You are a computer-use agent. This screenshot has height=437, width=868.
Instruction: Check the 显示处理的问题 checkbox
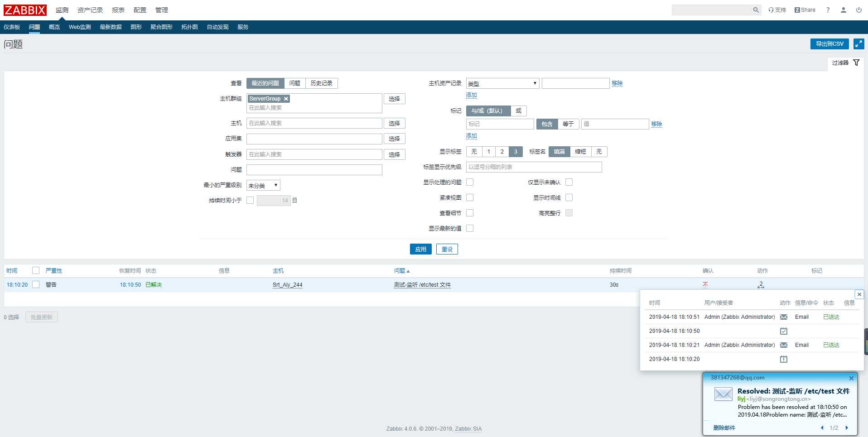point(470,182)
